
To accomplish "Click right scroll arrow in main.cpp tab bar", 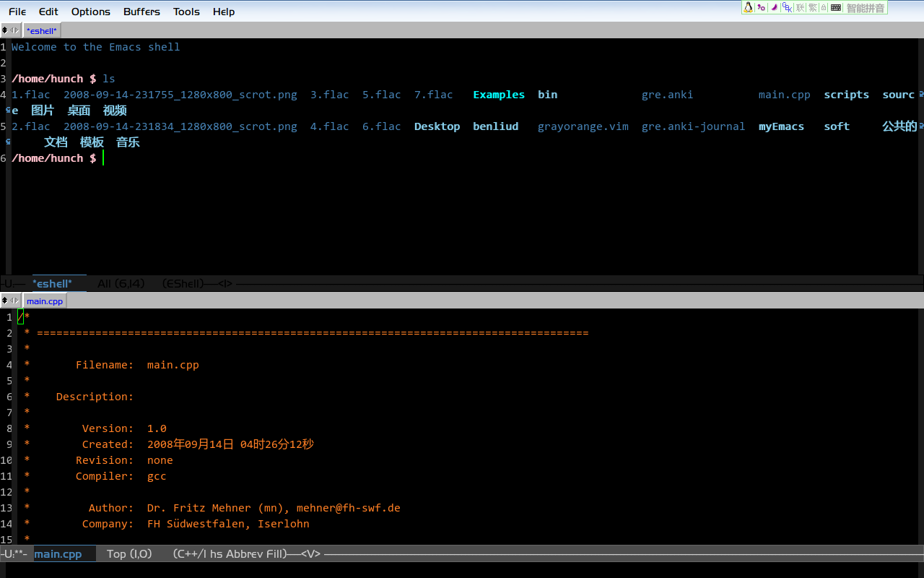I will coord(17,301).
